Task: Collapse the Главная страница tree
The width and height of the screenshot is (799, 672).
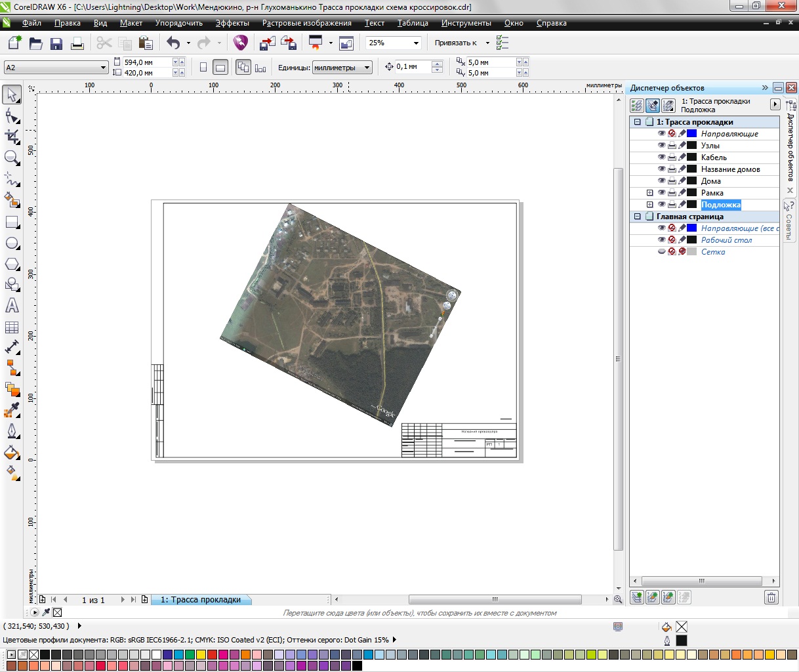Action: point(637,217)
